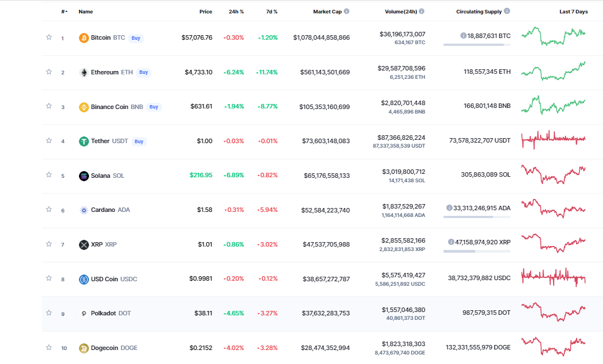Click info icon beside Bitcoin circulating supply
Screen dimensions: 603x364
464,36
